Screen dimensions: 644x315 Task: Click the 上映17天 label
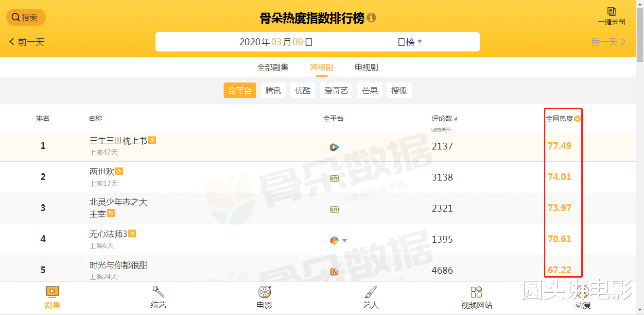click(x=104, y=183)
